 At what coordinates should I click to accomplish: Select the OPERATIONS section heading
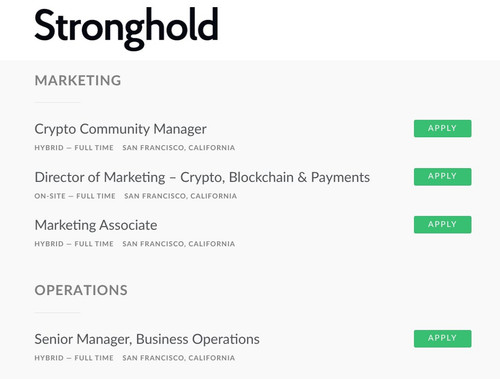81,290
